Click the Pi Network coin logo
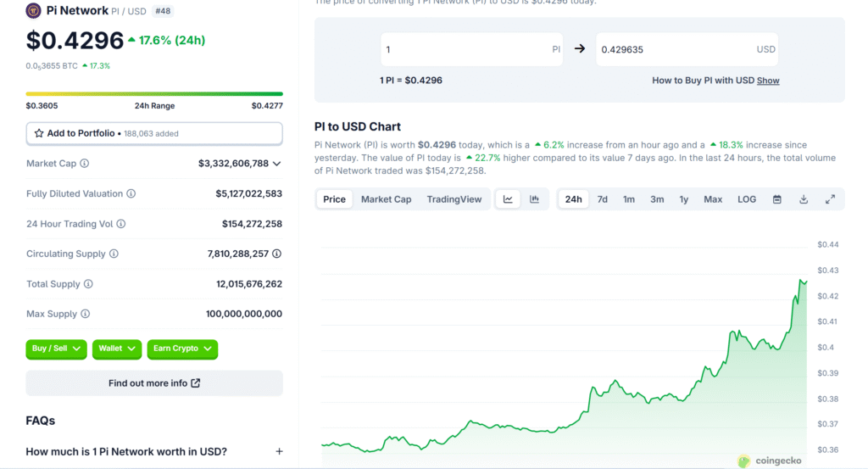Screen dimensions: 868x469 pos(34,11)
